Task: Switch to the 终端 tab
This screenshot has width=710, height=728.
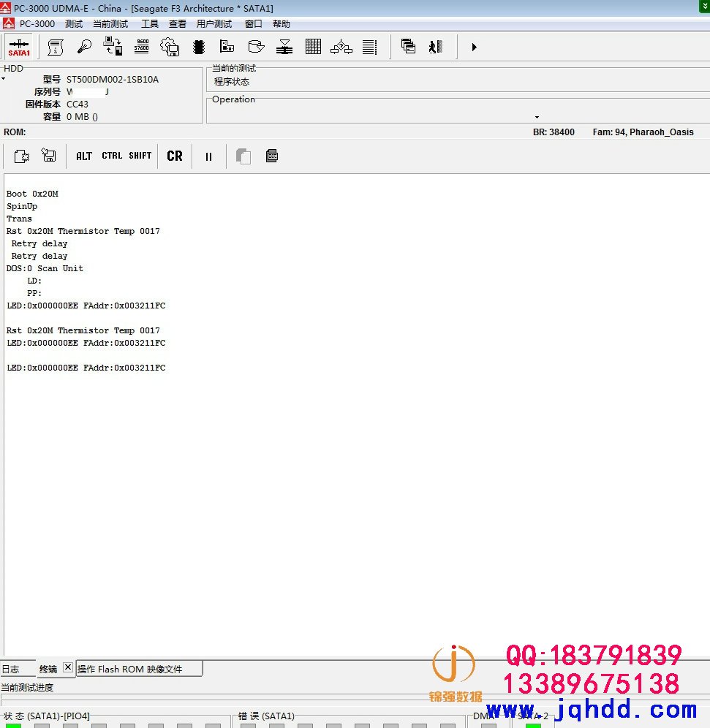Action: click(48, 669)
